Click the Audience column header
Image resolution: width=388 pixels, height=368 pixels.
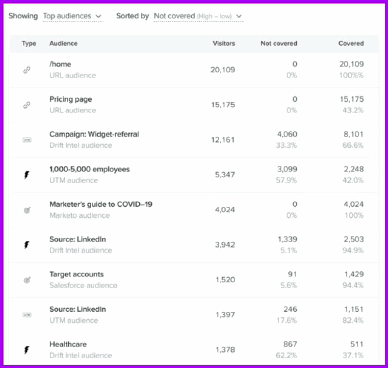pyautogui.click(x=63, y=43)
